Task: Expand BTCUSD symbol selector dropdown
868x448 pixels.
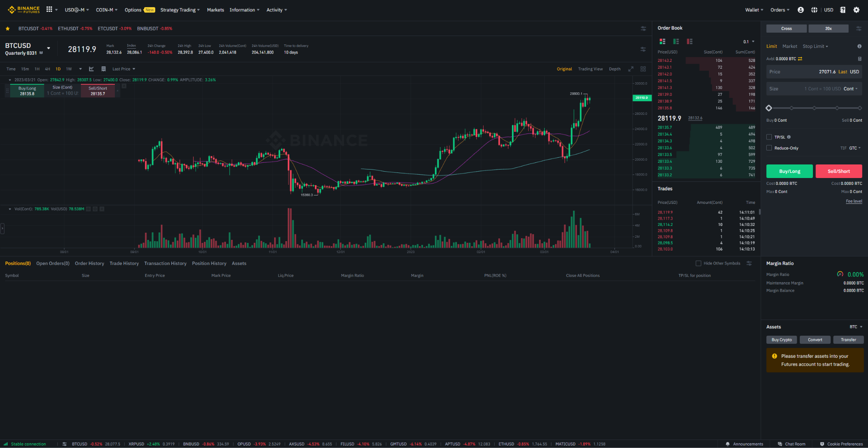Action: coord(49,48)
